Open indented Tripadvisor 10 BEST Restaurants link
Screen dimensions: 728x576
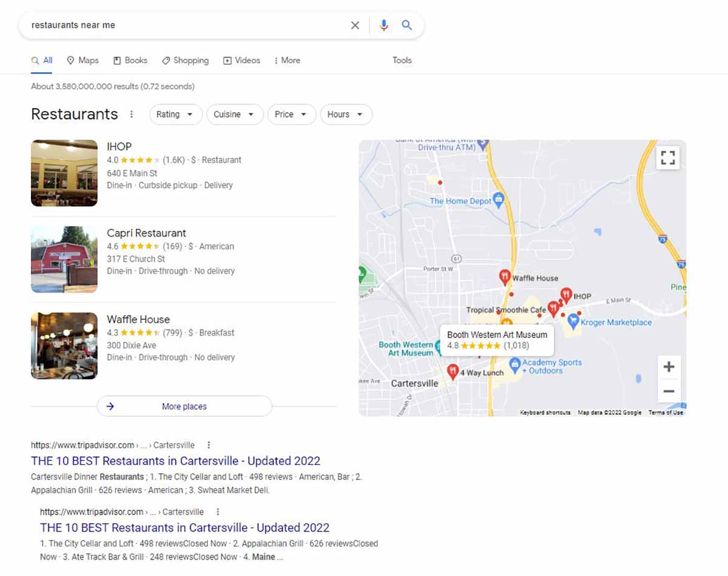point(184,527)
